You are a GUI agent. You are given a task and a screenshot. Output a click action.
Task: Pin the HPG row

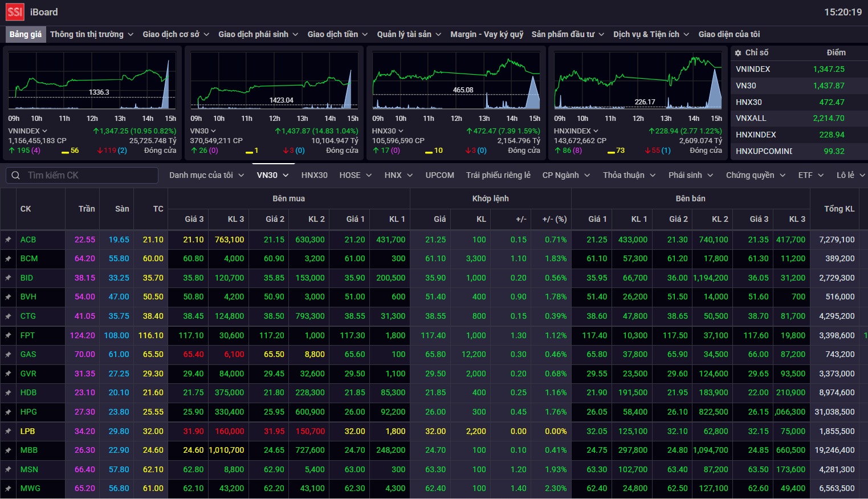8,412
